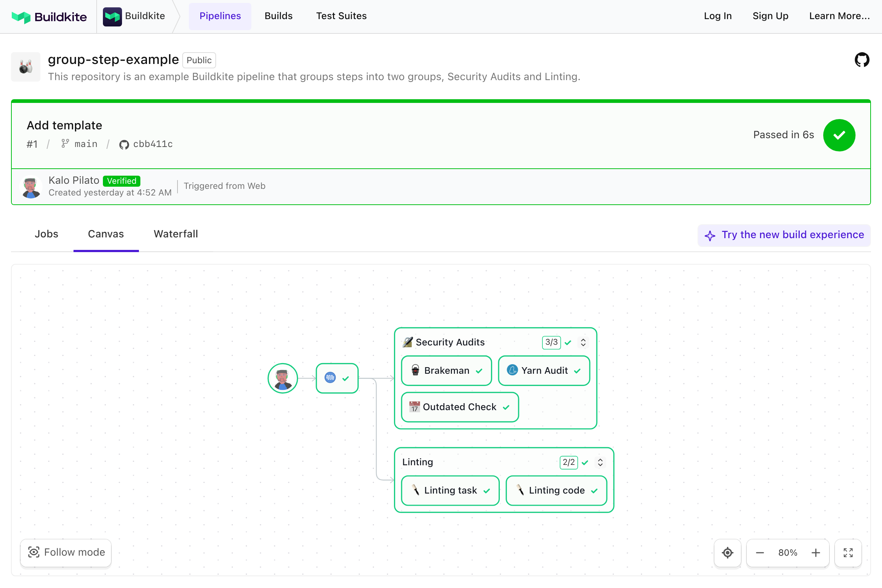
Task: Toggle Follow mode
Action: [66, 552]
